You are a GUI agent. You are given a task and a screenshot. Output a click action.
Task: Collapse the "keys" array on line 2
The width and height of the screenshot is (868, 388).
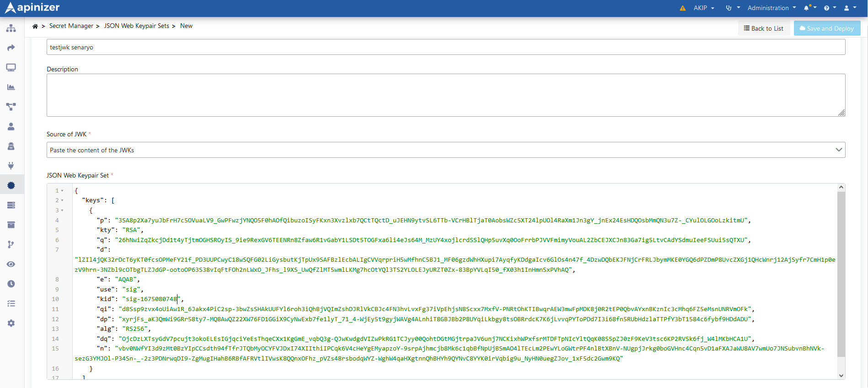[x=62, y=200]
